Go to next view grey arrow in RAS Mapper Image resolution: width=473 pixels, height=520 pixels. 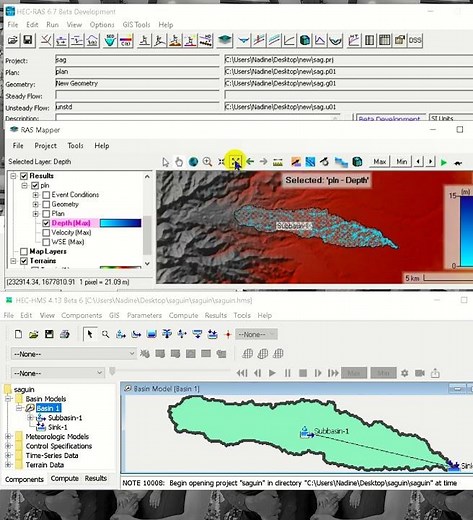coord(264,162)
